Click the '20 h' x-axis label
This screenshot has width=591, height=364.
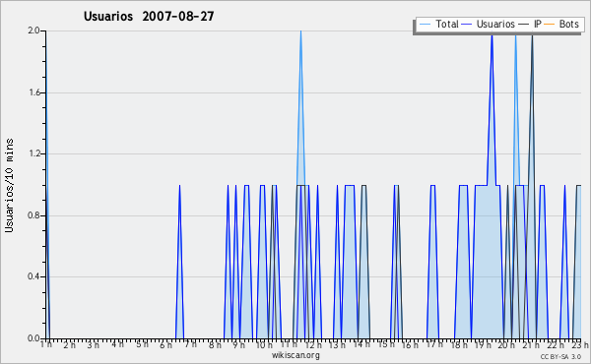pos(506,344)
